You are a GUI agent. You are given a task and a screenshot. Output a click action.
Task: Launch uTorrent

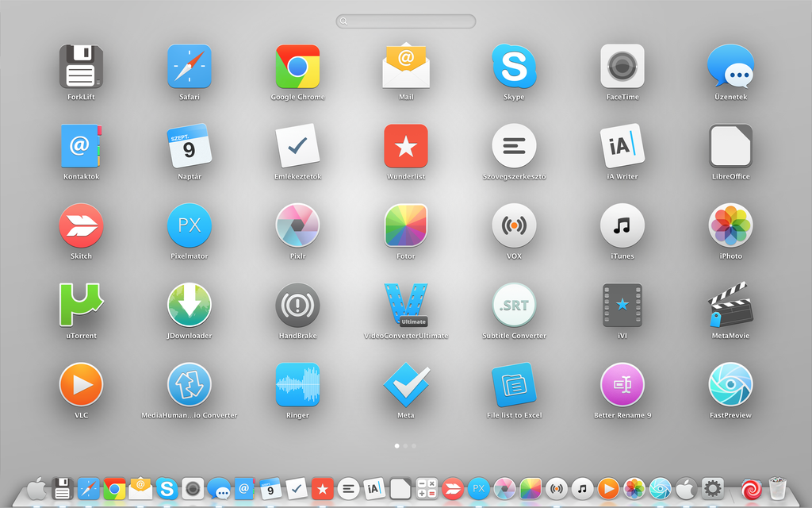80,306
